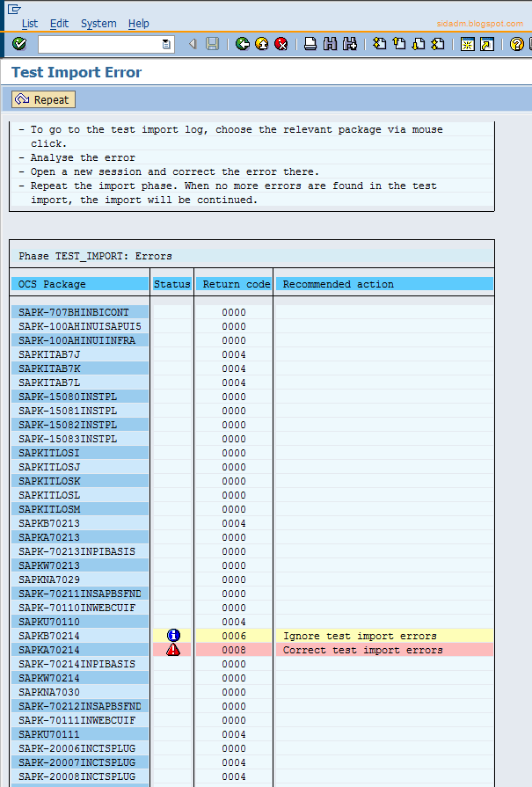Click the Print icon
The width and height of the screenshot is (532, 787).
(310, 44)
